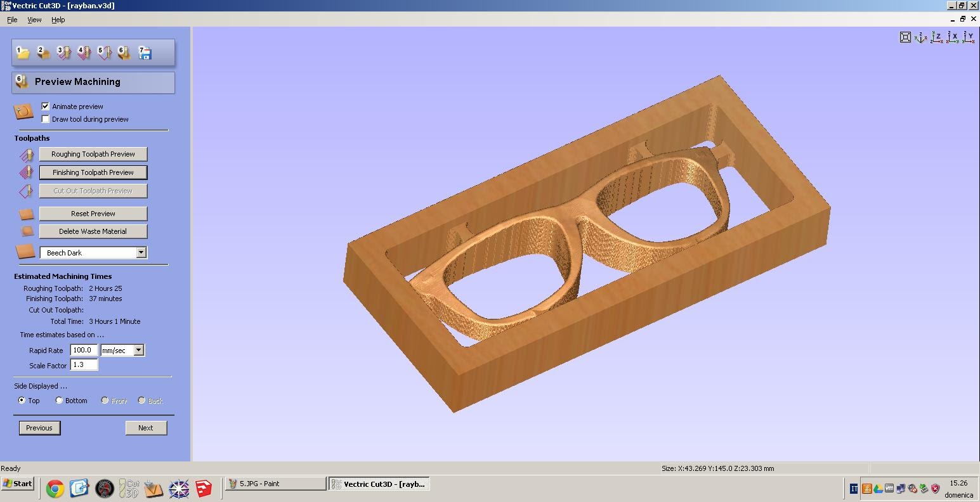This screenshot has height=502, width=980.
Task: Click Delete Waste Material button
Action: 93,231
